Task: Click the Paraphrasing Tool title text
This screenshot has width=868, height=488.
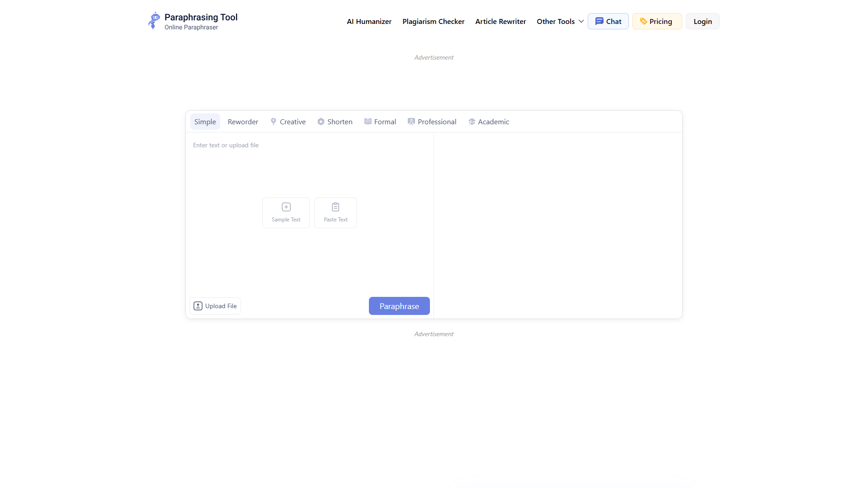Action: 201,17
